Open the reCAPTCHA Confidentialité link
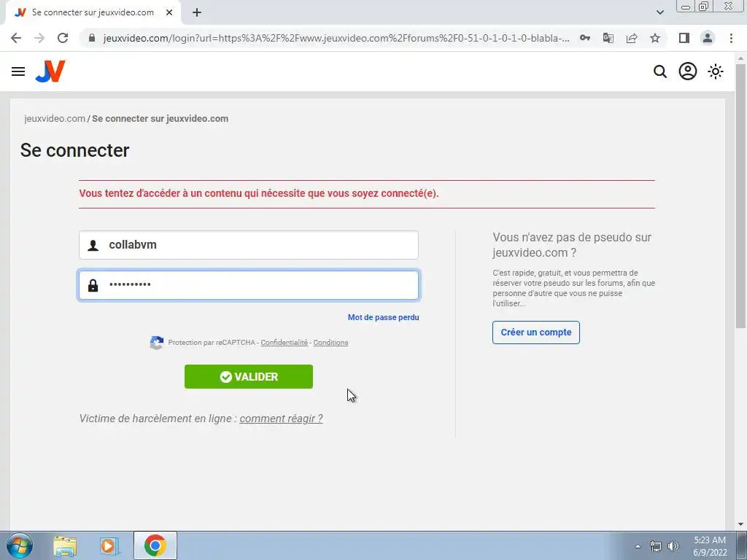The height and width of the screenshot is (560, 747). [284, 343]
